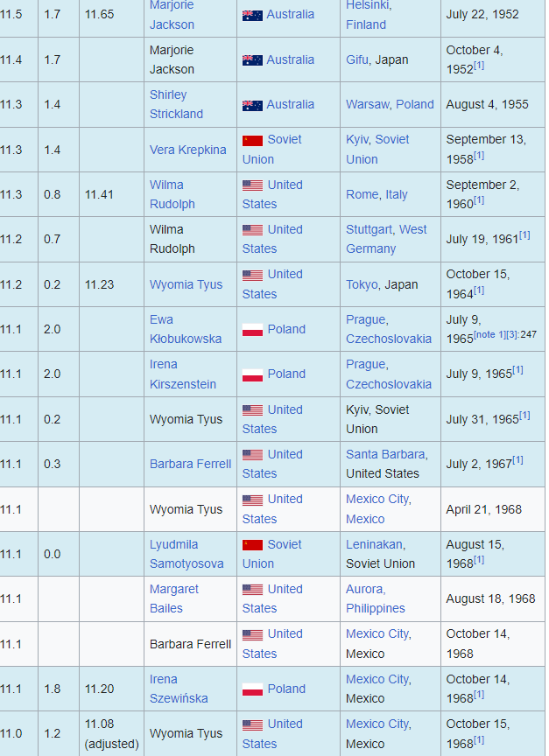
Task: Open Poland country link beside Ewa Kłobukowska
Action: [x=286, y=329]
